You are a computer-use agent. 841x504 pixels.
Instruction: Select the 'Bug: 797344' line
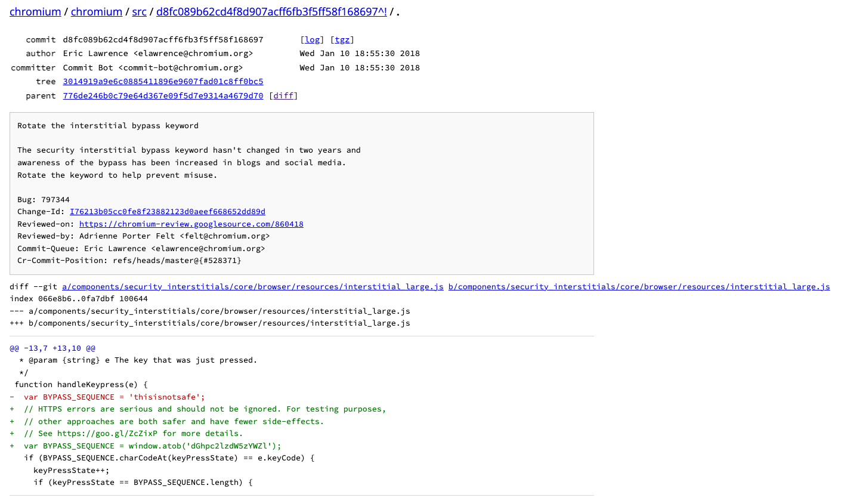44,200
